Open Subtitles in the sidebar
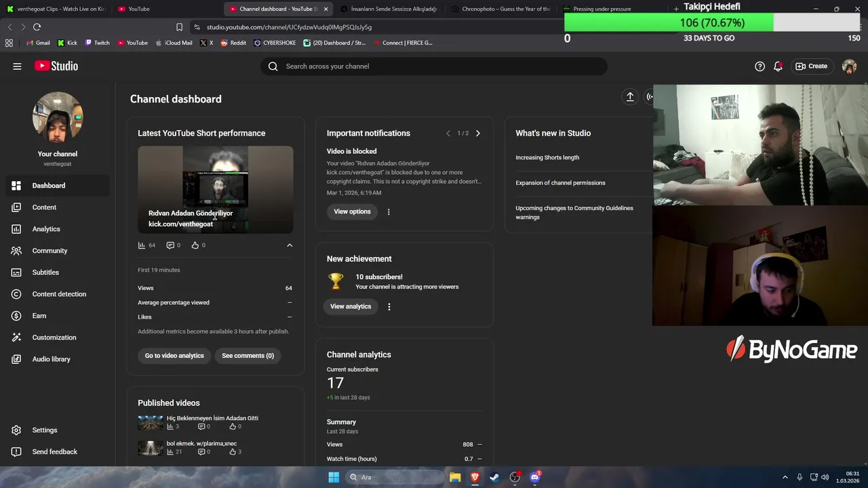868x488 pixels. 58,272
